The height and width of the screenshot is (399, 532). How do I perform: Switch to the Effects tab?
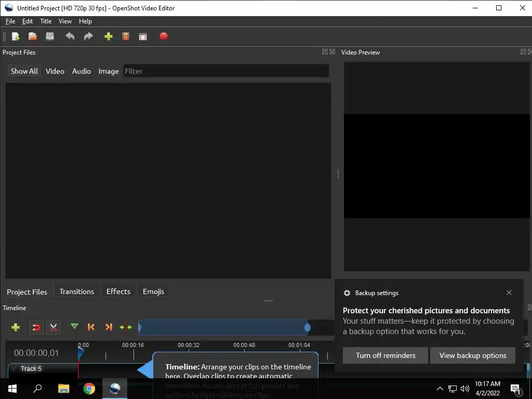[x=118, y=291]
